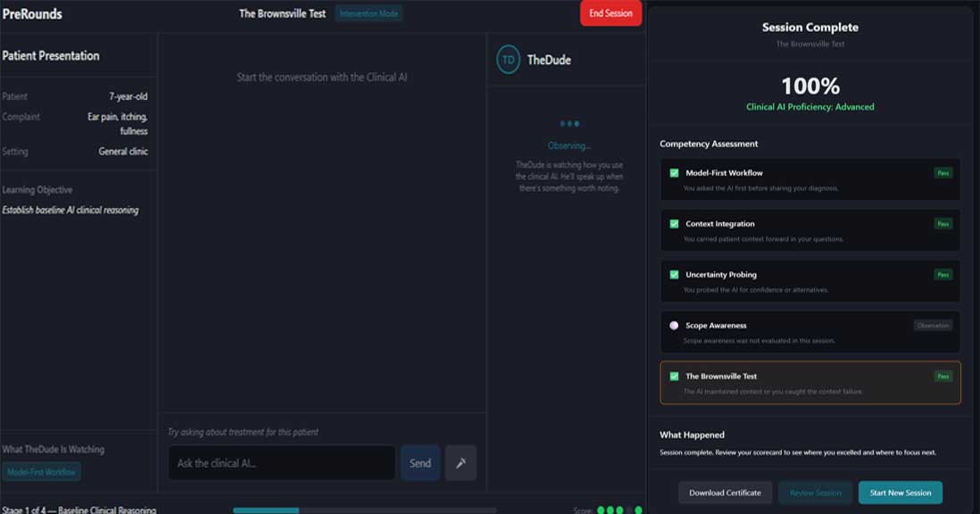The width and height of the screenshot is (980, 514).
Task: Click the Scope Awareness observation dot icon
Action: [x=673, y=327]
